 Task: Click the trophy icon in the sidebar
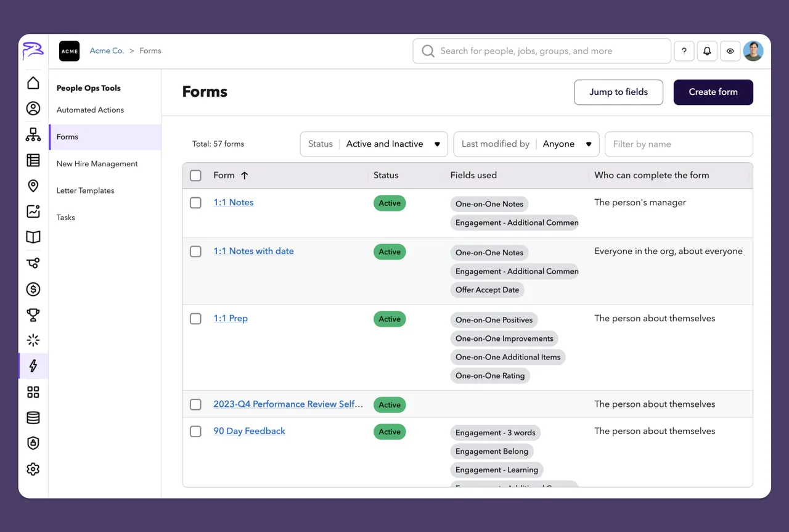pos(33,314)
